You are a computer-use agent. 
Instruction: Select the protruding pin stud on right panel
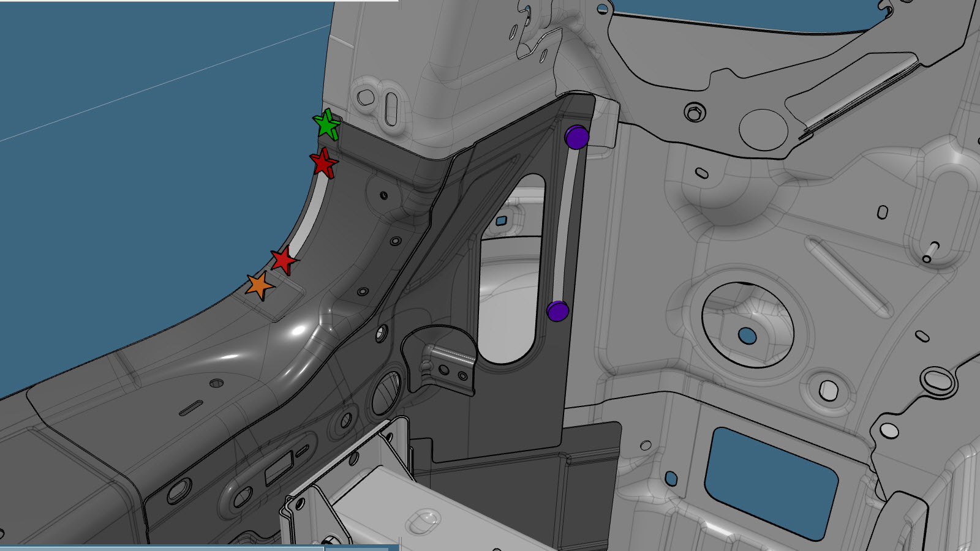[930, 250]
